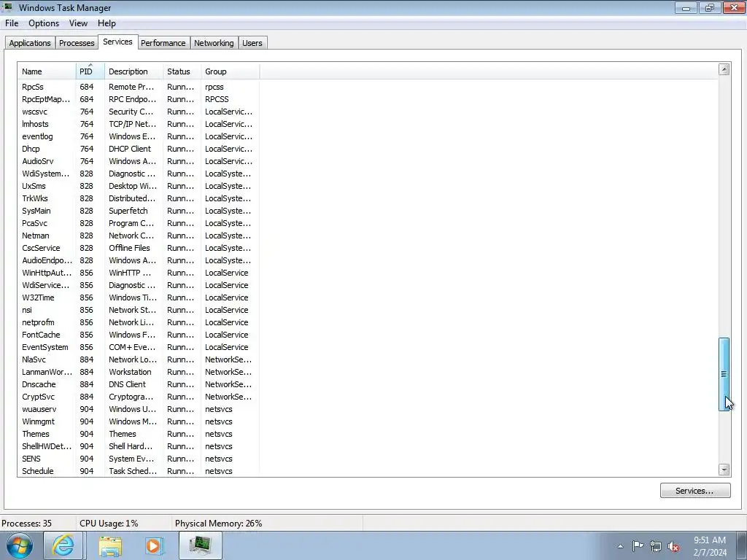Image resolution: width=747 pixels, height=560 pixels.
Task: Select the PcaSvc service row
Action: point(139,223)
